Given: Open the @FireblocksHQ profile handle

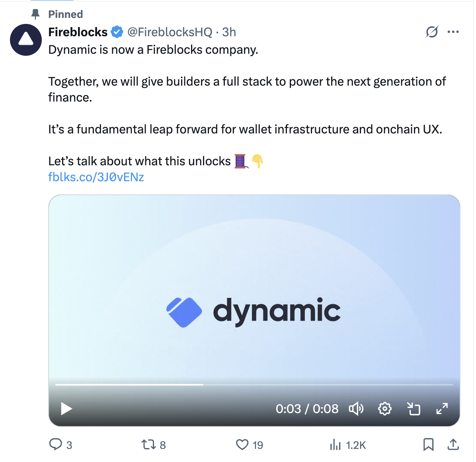Looking at the screenshot, I should [x=169, y=32].
